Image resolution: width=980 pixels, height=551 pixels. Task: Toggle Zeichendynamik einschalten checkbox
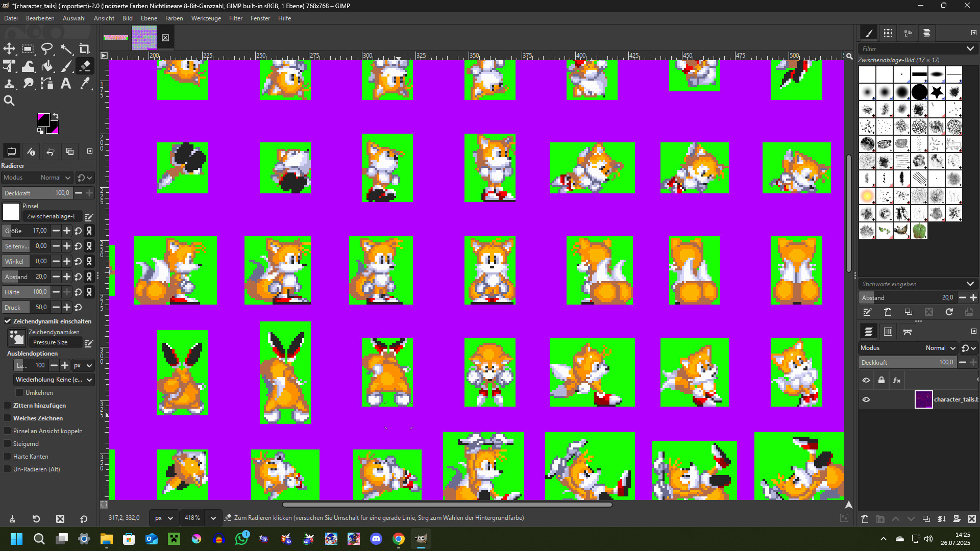click(x=7, y=321)
